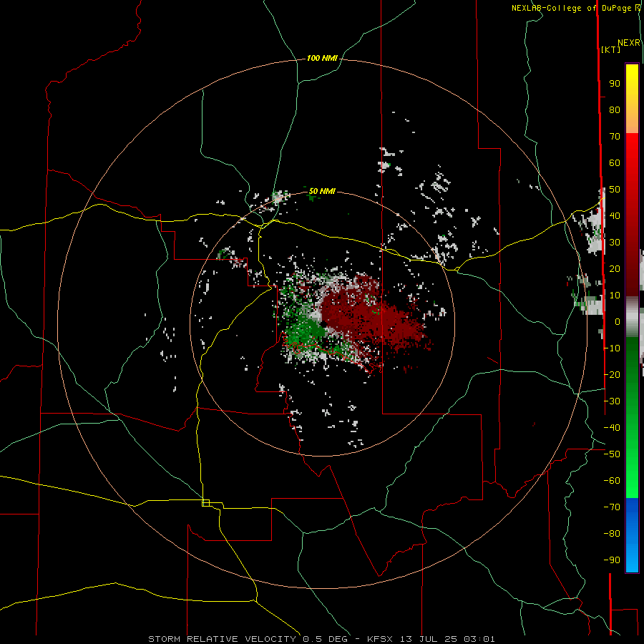The image size is (644, 644).
Task: Click the 100 NMI range ring label
Action: point(322,59)
